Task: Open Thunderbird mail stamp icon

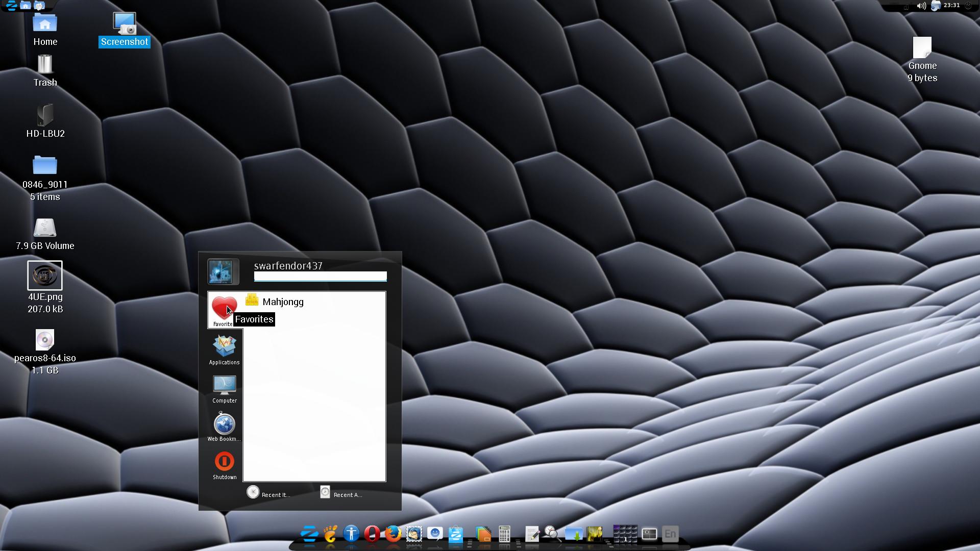Action: [x=414, y=534]
